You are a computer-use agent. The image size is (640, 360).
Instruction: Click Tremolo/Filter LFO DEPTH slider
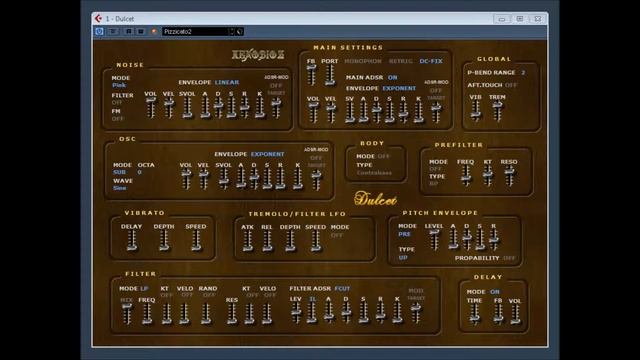pyautogui.click(x=290, y=241)
